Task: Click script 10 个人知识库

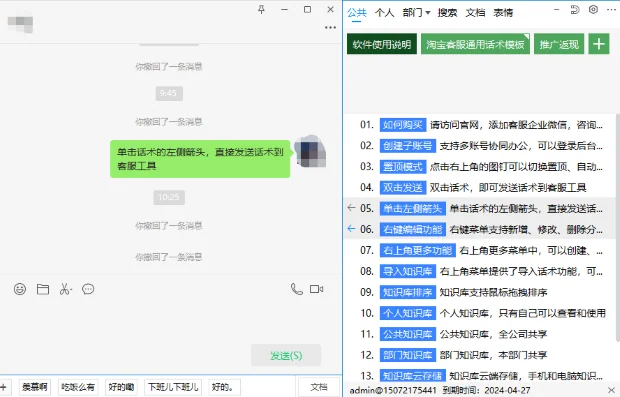Action: [x=481, y=313]
